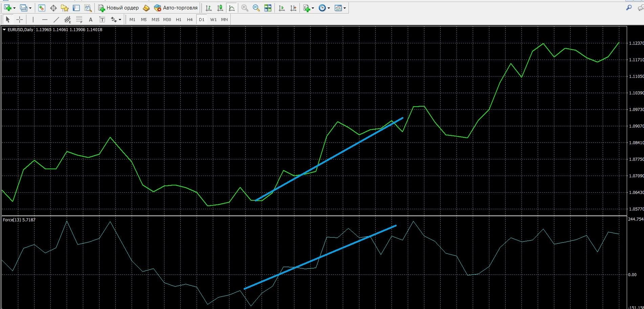Click the New Chart icon

(x=7, y=8)
